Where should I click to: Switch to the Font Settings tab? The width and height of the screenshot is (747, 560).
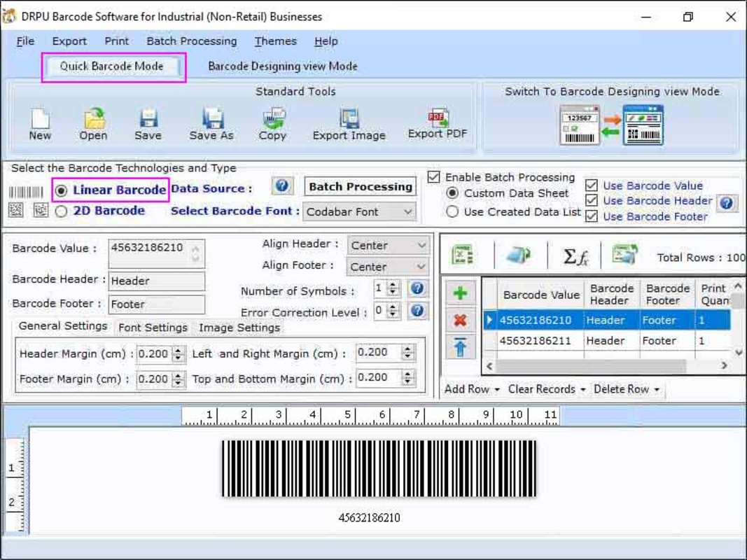153,328
